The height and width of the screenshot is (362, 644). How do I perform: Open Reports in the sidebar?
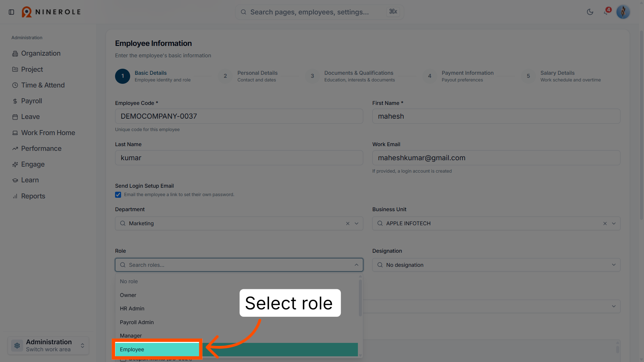(33, 196)
